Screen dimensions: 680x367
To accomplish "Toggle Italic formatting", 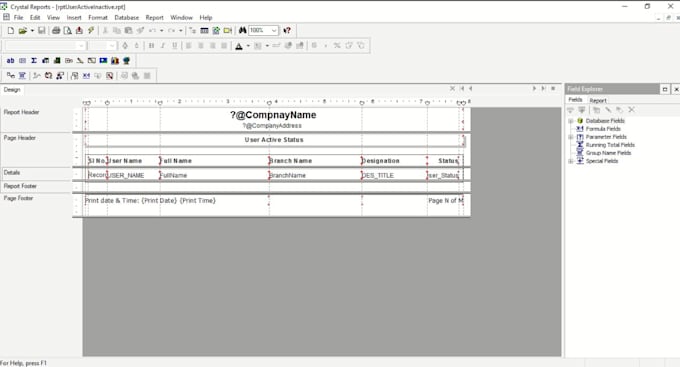I will (x=163, y=46).
